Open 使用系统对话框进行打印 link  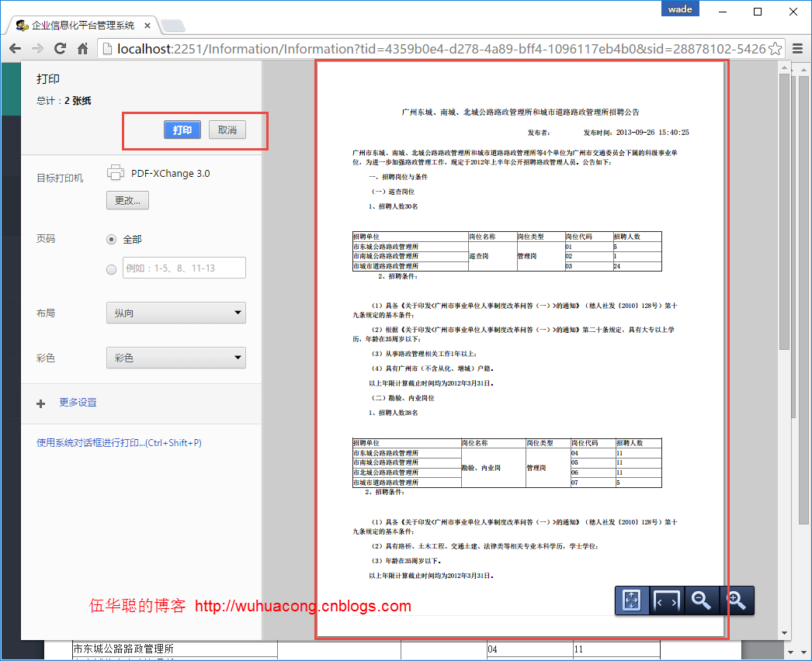coord(119,442)
